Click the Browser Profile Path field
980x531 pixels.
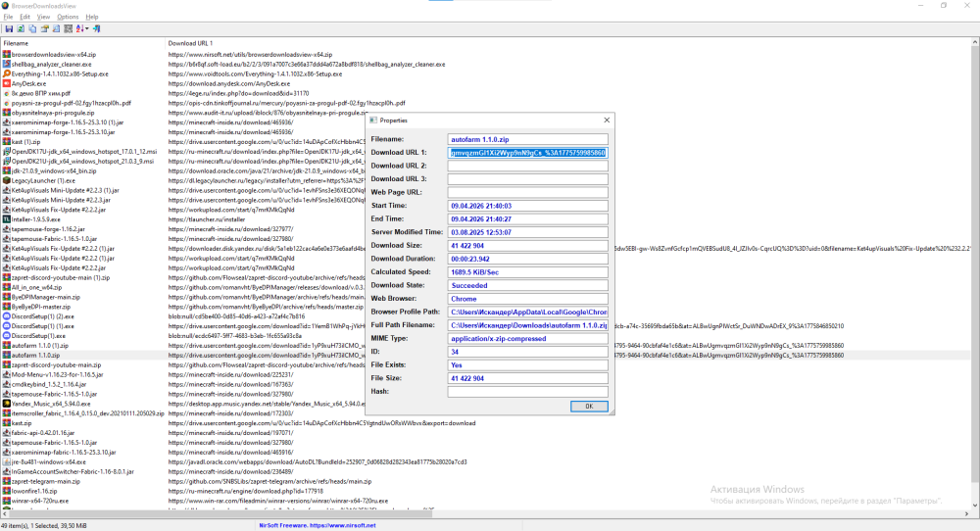(x=527, y=312)
